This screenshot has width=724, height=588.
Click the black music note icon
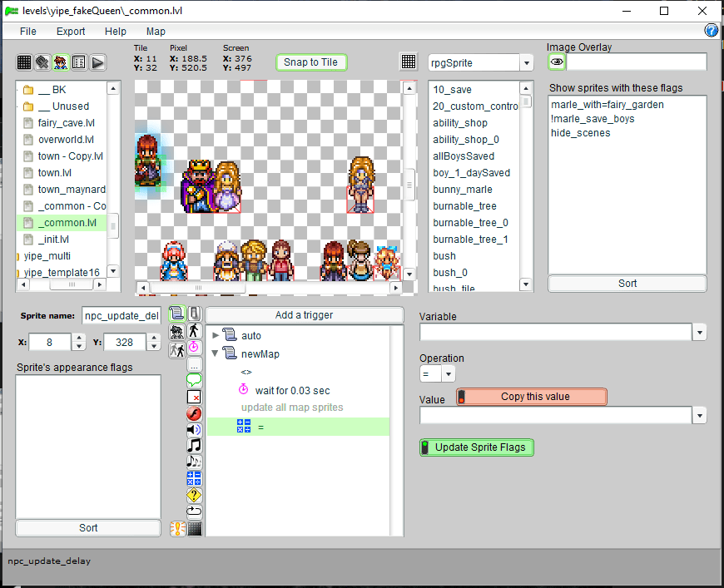194,445
